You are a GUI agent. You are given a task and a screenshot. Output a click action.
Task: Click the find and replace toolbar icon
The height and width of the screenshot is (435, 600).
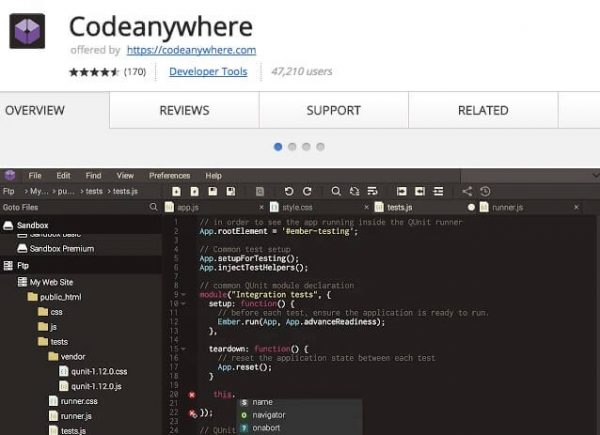354,191
